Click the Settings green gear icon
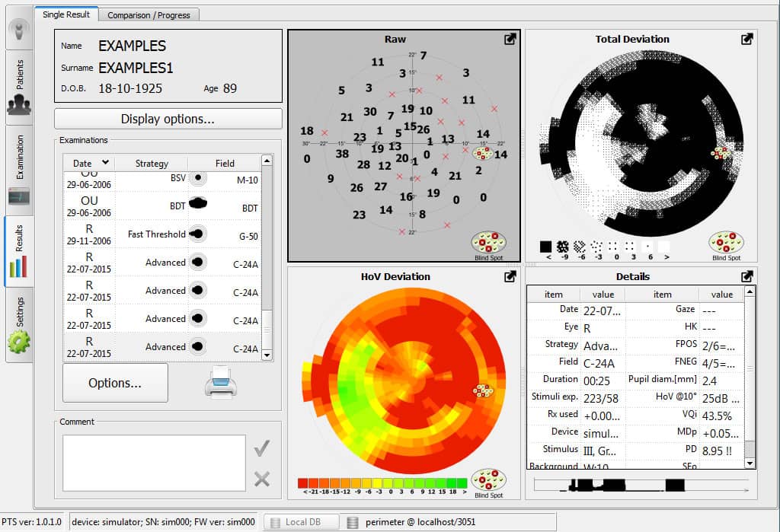This screenshot has height=532, width=780. pos(19,342)
